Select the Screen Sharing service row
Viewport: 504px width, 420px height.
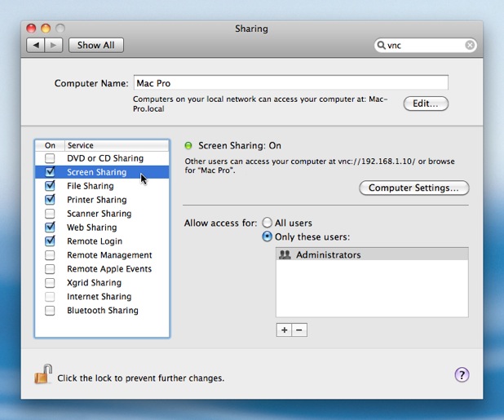point(102,172)
